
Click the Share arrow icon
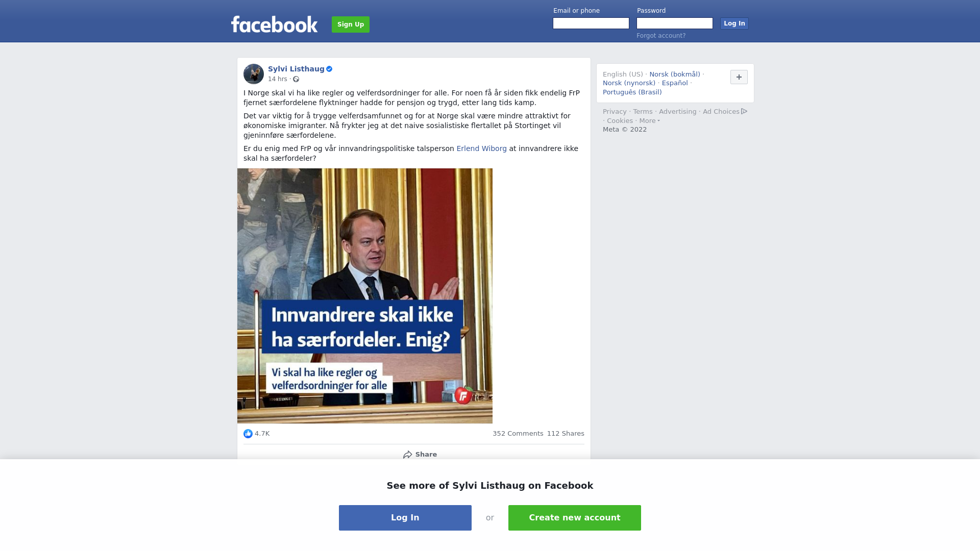click(408, 455)
